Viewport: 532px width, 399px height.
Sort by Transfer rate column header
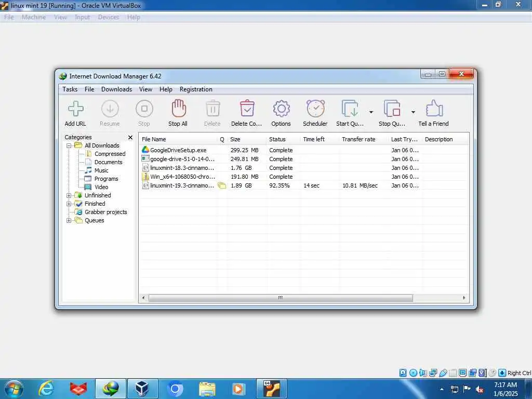click(x=364, y=139)
